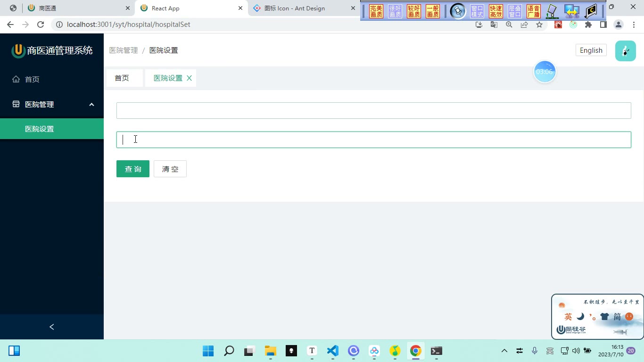Open Visual Studio Code from the taskbar
Image resolution: width=644 pixels, height=362 pixels.
[x=333, y=351]
